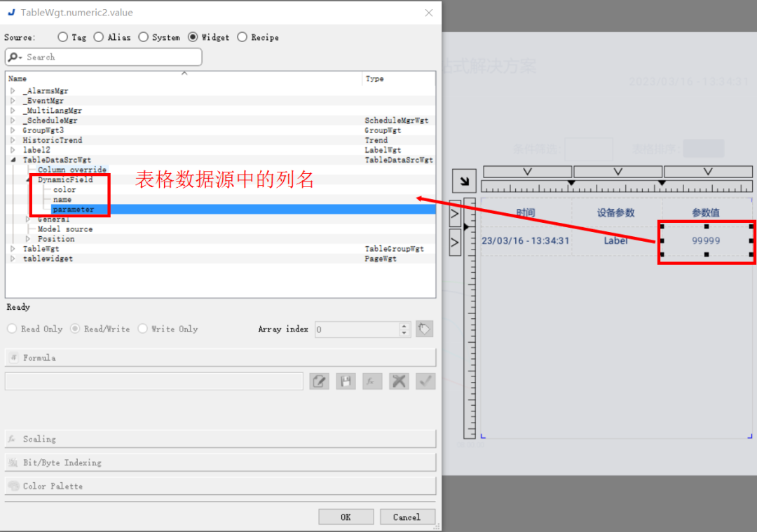Click the Cancel button
The width and height of the screenshot is (757, 532).
coord(407,517)
